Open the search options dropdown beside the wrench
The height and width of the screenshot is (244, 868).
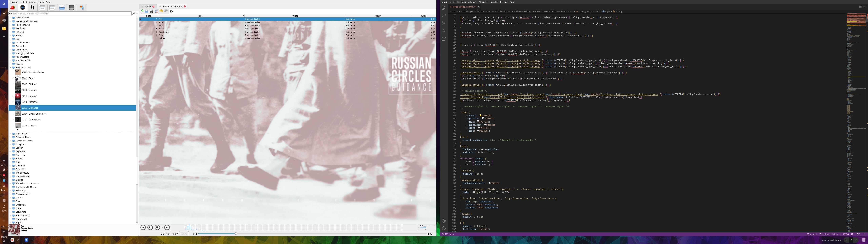pos(137,14)
